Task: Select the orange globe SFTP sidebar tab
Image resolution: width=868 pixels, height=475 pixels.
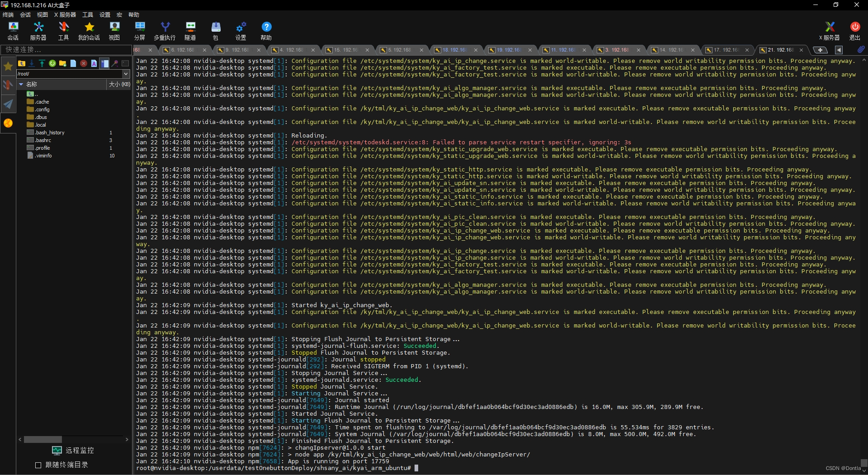Action: [x=8, y=123]
